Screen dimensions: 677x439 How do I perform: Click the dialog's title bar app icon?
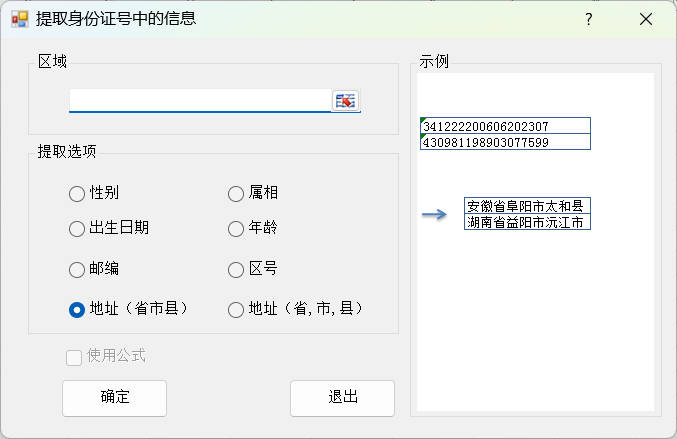pos(19,19)
